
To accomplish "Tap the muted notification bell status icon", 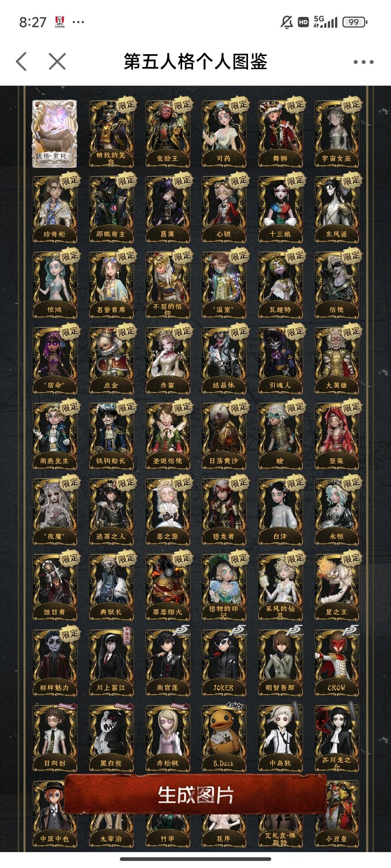I will point(287,22).
